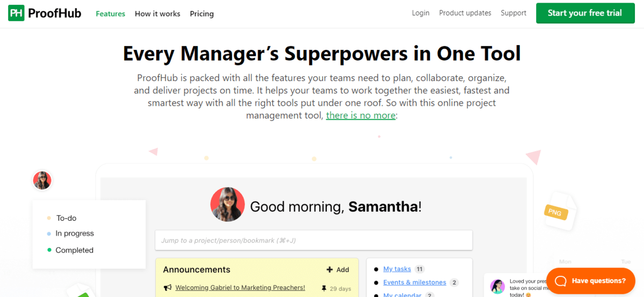Viewport: 644px width, 297px height.
Task: Click the Good morning, Samantha! greeting text
Action: pos(336,207)
